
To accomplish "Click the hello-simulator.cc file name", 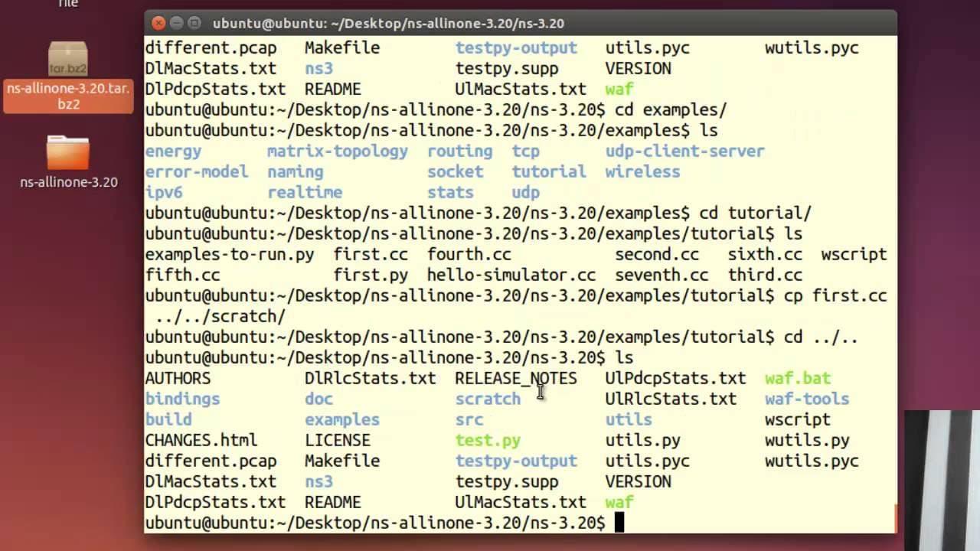I will 511,275.
